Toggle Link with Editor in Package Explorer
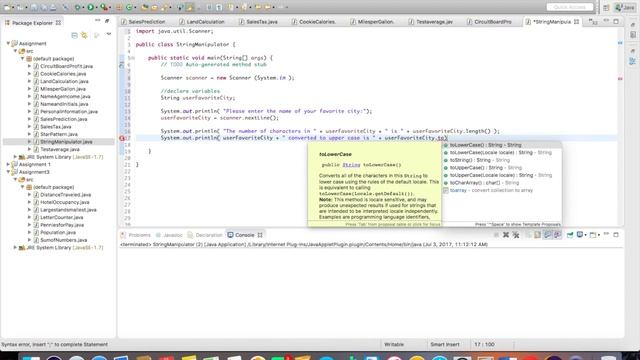 (x=84, y=36)
